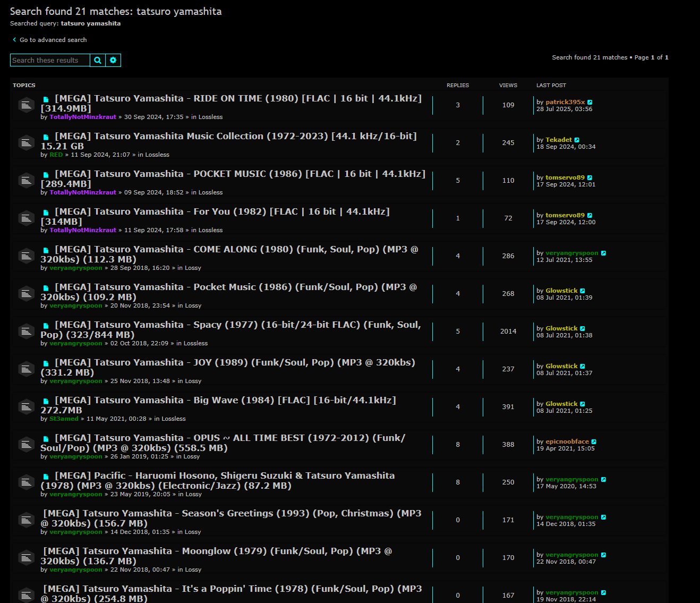This screenshot has width=700, height=603.
Task: Jump to unread post in Spacy (1977) topic
Action: [x=46, y=326]
